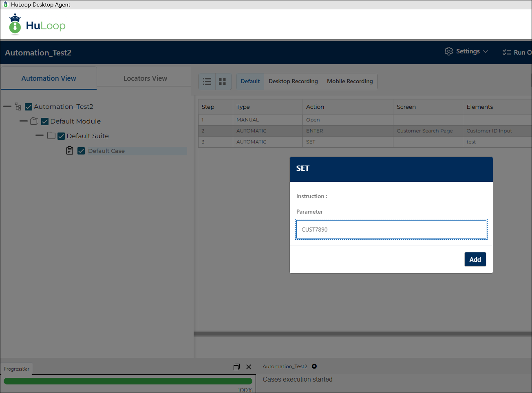Uncheck the Automation_Test2 checkbox

pos(29,107)
